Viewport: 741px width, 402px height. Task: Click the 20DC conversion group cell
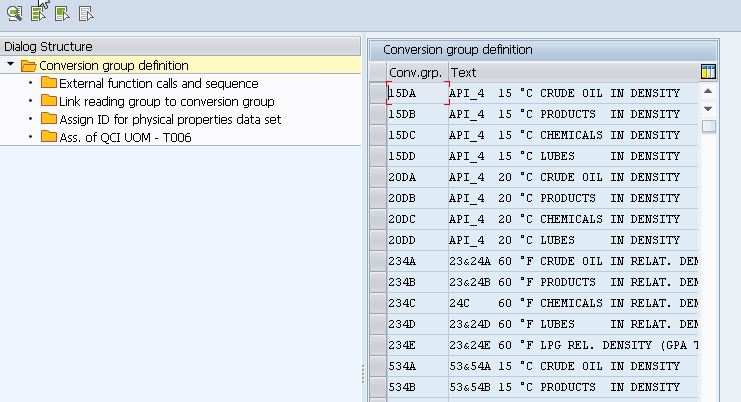[418, 219]
